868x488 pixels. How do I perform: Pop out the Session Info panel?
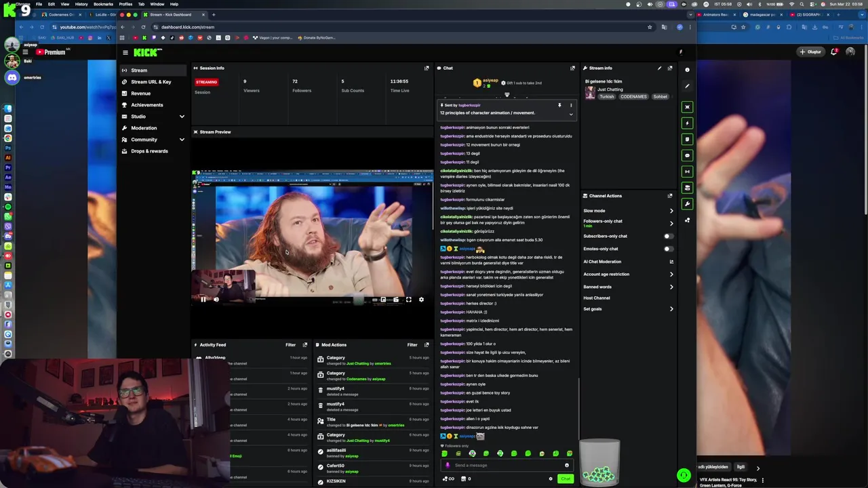point(427,68)
